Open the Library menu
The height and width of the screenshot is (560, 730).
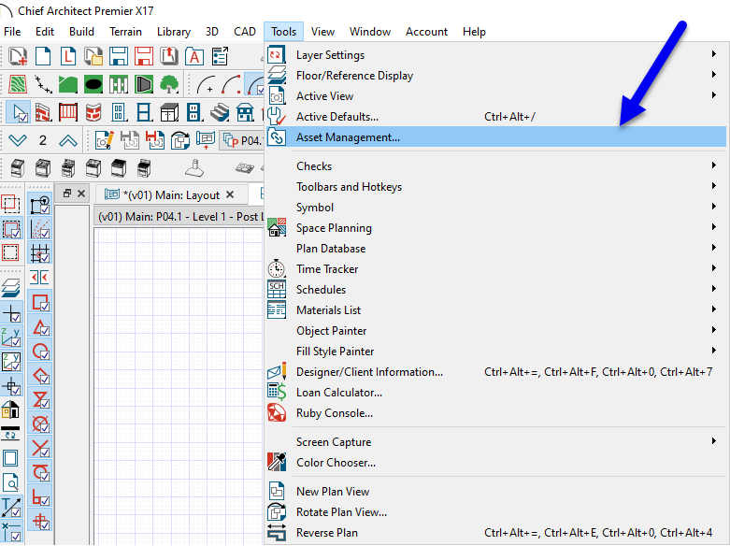coord(173,32)
